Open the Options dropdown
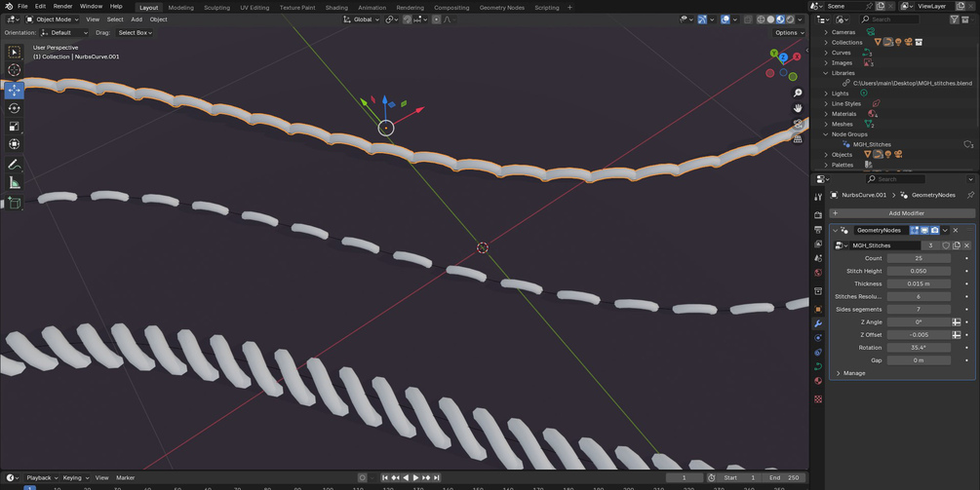 click(789, 32)
